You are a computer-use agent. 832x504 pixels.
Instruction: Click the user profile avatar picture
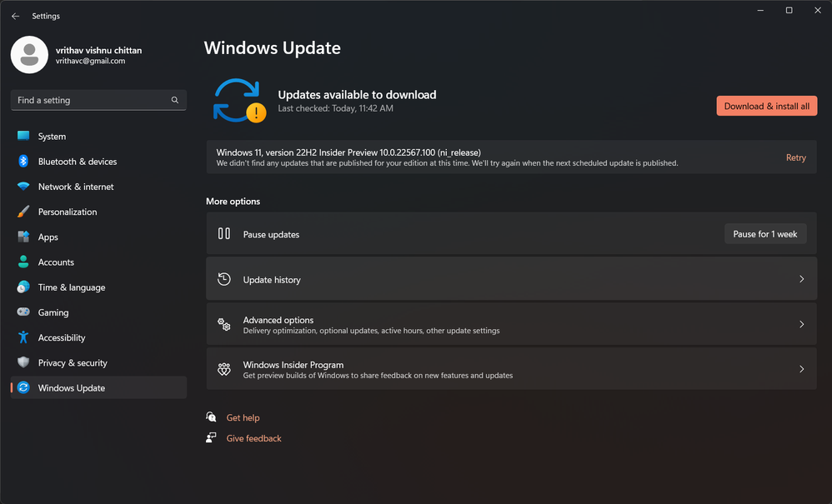[29, 55]
